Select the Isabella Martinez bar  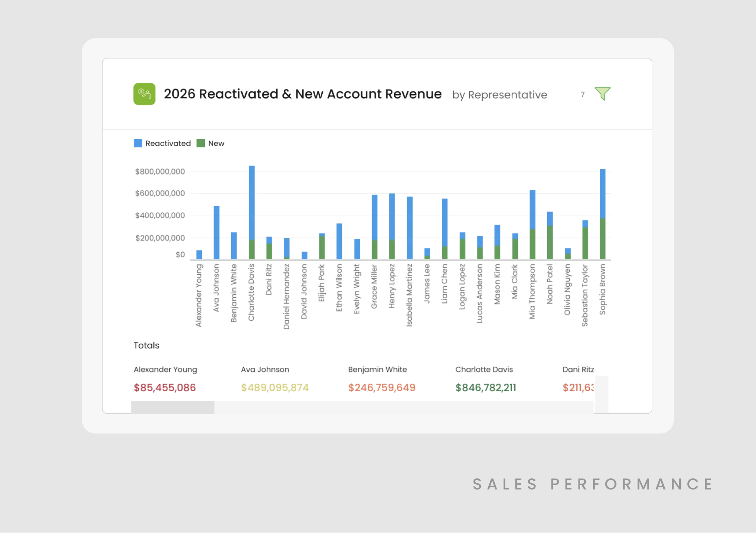tap(410, 228)
